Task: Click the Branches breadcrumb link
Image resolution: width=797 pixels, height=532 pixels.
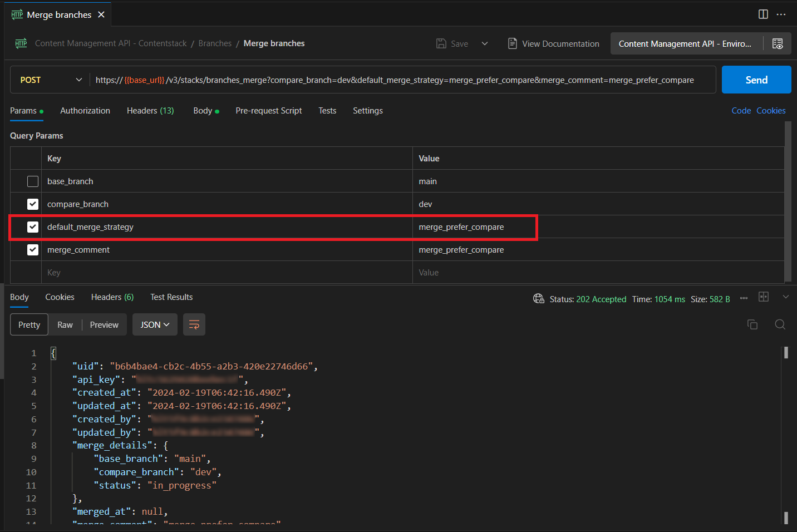Action: coord(215,43)
